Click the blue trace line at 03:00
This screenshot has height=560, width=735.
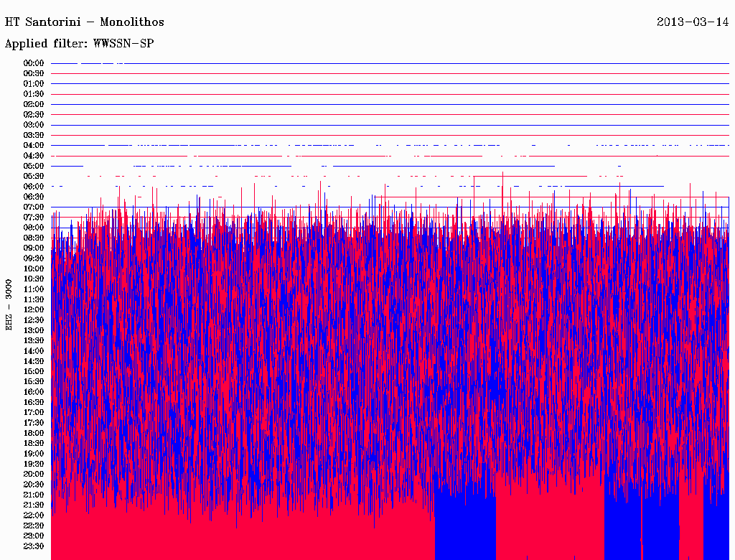(x=388, y=125)
